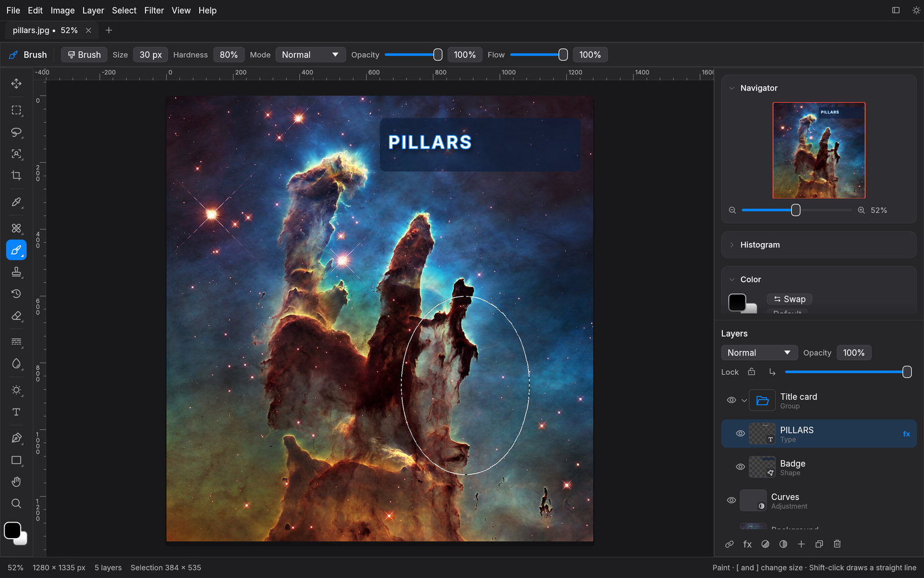Toggle light/dark theme icon
This screenshot has height=578, width=924.
(x=916, y=10)
